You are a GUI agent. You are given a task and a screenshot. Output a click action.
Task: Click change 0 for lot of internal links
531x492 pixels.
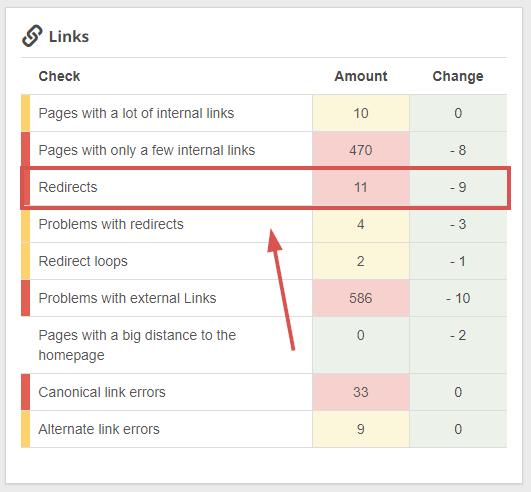(458, 113)
